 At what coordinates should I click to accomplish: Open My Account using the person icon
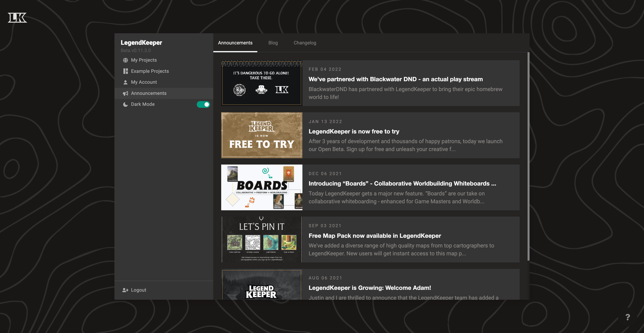[x=125, y=82]
